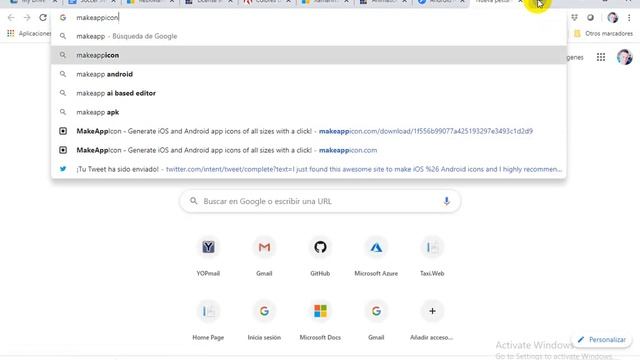The height and width of the screenshot is (360, 640).
Task: Open the Gmail shortcut with the M envelope icon
Action: [x=264, y=256]
